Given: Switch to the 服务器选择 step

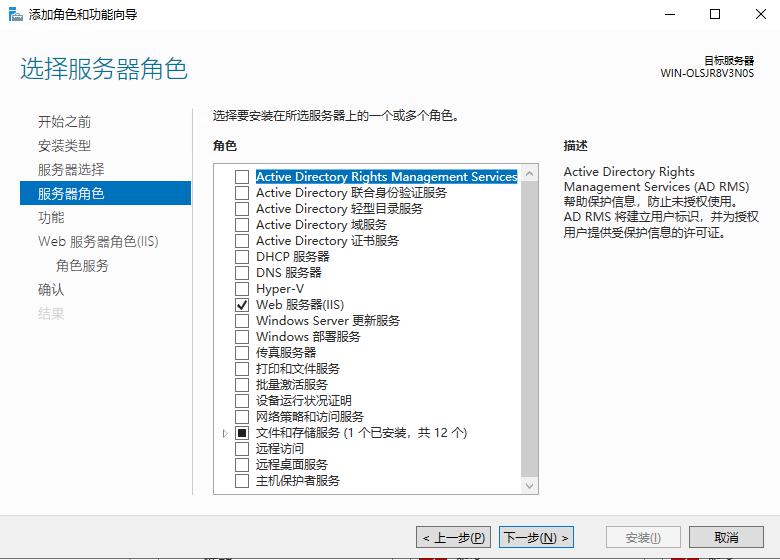Looking at the screenshot, I should click(x=70, y=170).
